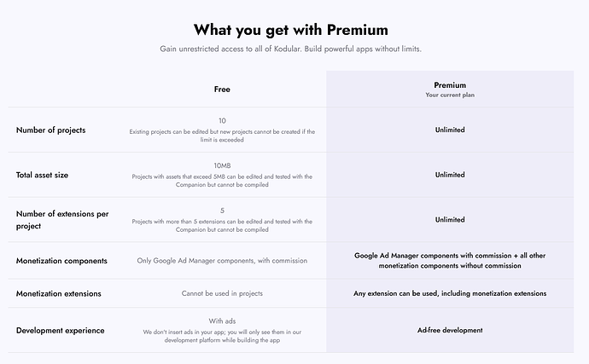Click Premium's Unlimited value for Total asset size

[450, 175]
